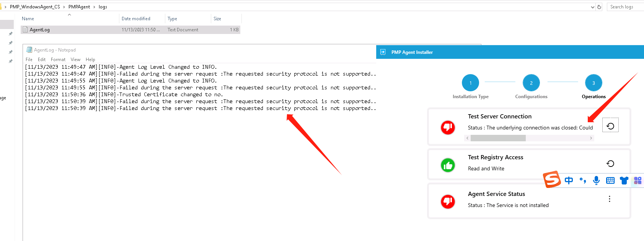
Task: Click the Sogou input method S logo
Action: 552,180
